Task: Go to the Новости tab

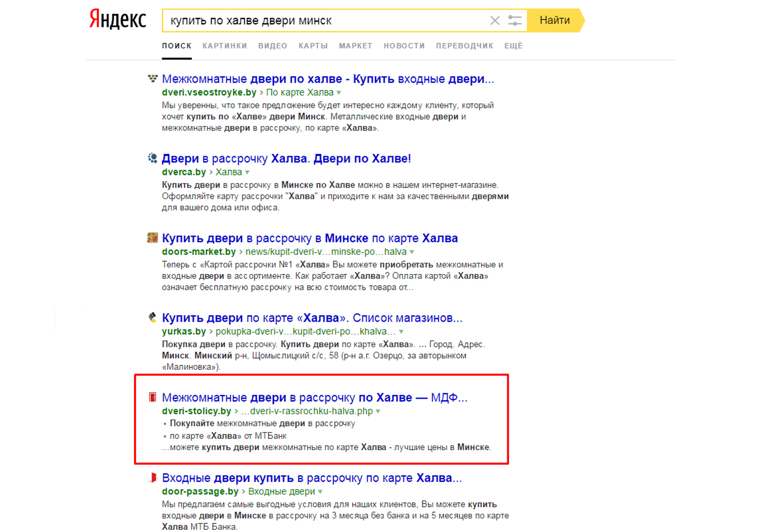Action: coord(404,46)
